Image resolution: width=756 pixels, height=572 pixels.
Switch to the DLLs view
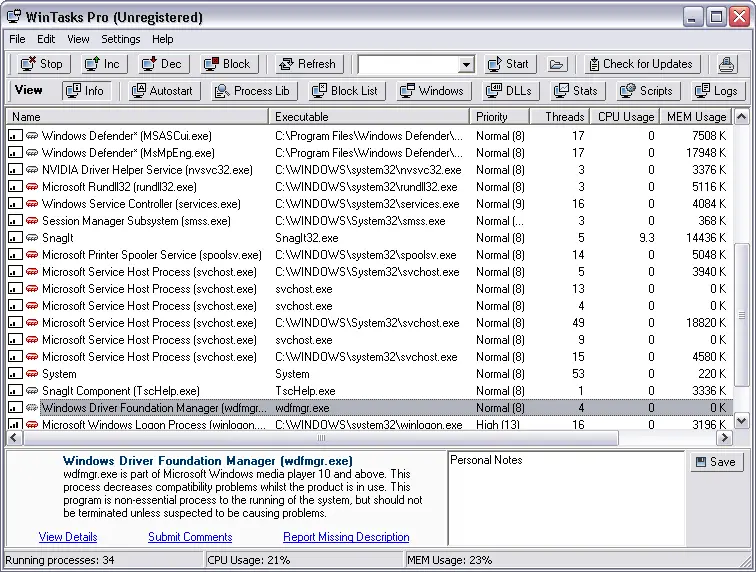point(507,91)
